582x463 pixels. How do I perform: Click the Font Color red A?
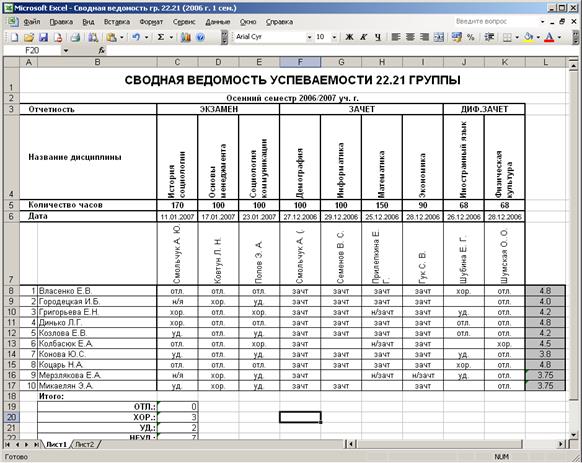point(549,37)
